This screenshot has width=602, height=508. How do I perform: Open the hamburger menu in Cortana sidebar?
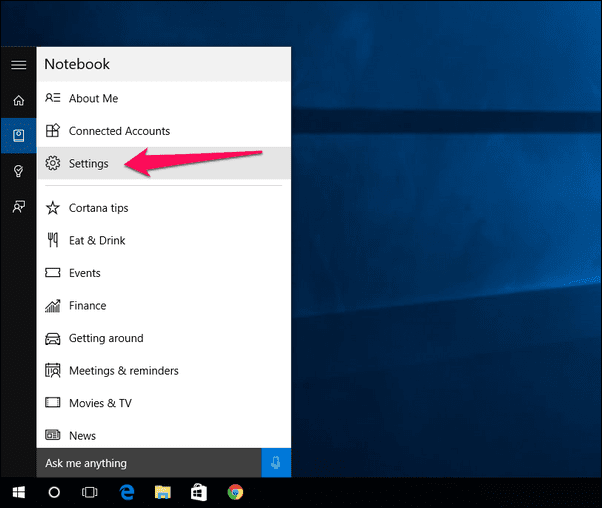pos(18,65)
